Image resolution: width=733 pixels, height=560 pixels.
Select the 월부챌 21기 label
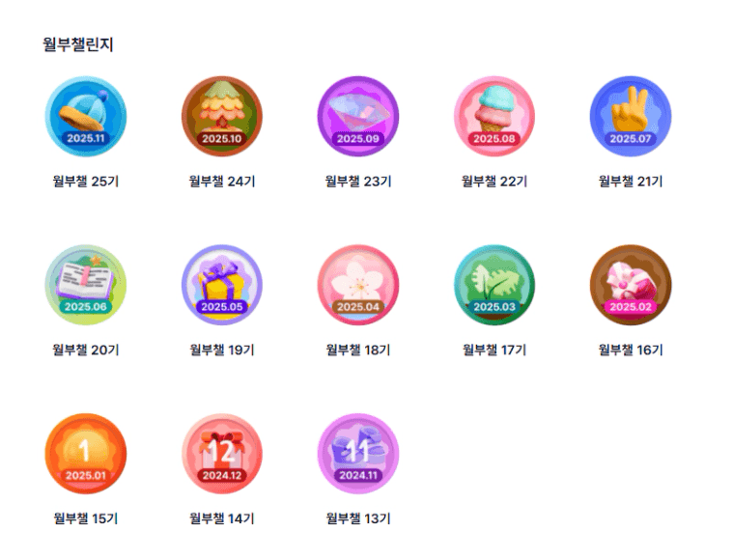tap(631, 182)
